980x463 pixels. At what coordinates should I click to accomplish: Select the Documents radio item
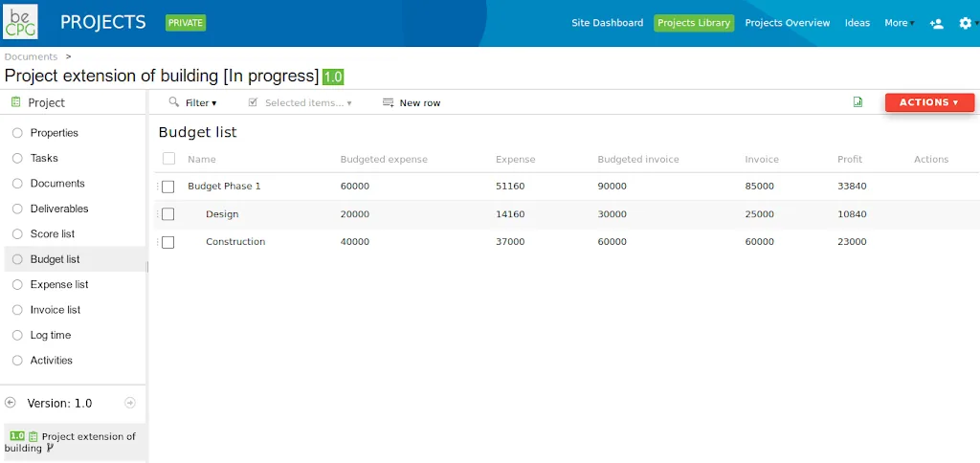click(17, 184)
